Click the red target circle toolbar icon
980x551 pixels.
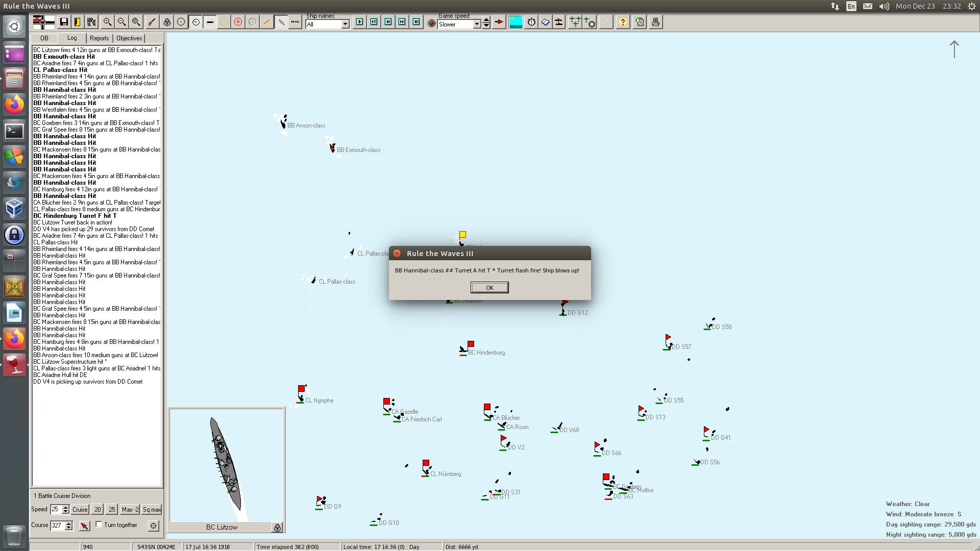click(238, 22)
